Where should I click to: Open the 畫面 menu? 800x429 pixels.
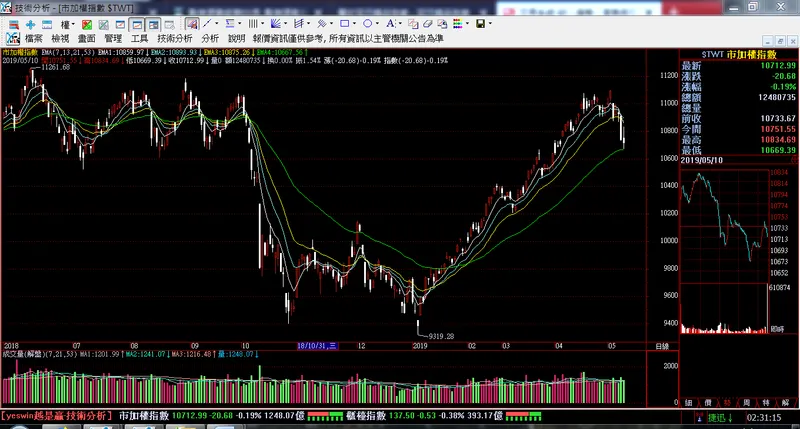click(x=86, y=38)
